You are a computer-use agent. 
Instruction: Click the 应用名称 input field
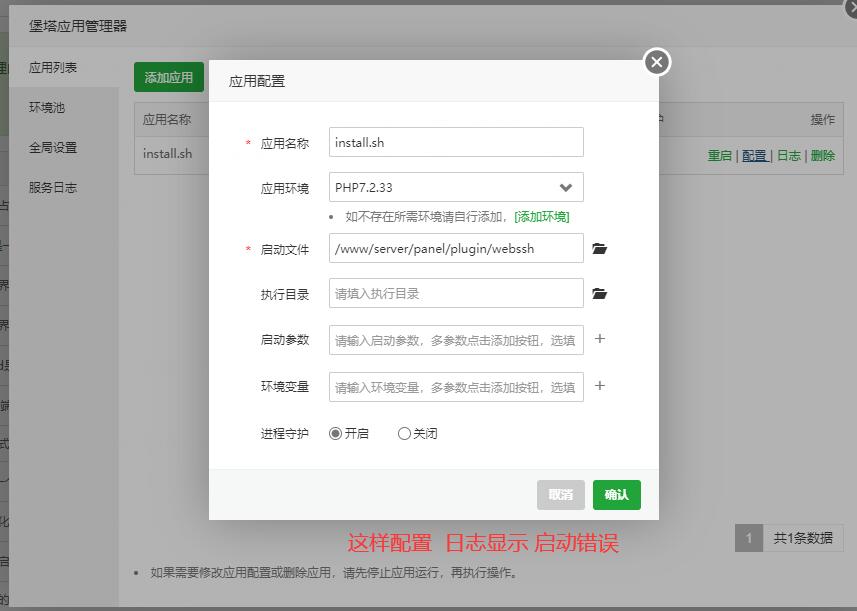tap(456, 142)
